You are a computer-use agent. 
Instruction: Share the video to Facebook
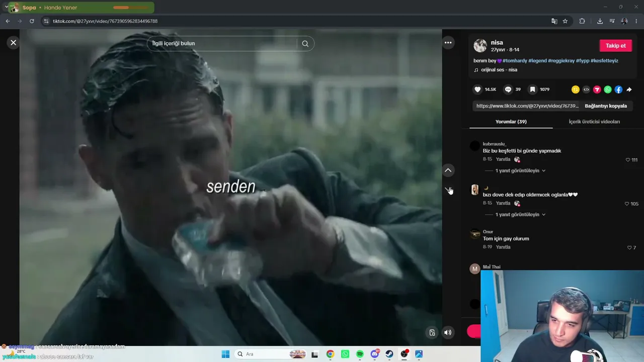(x=618, y=89)
